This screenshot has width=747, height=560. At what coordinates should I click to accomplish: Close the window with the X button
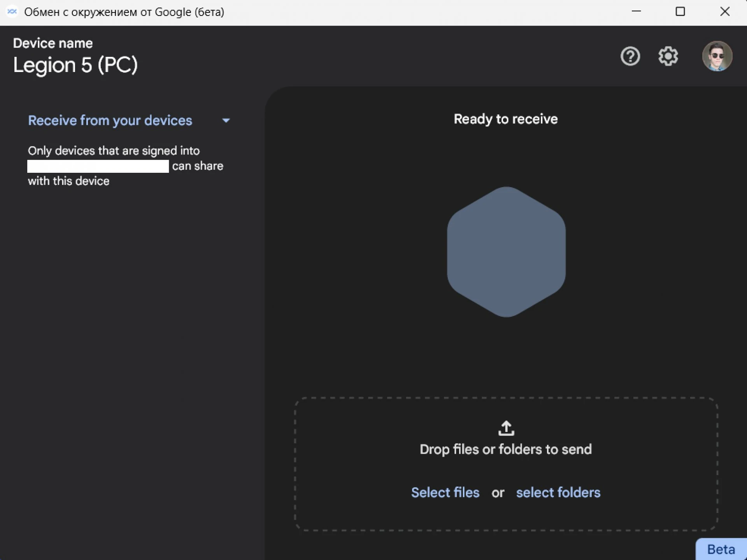click(724, 12)
